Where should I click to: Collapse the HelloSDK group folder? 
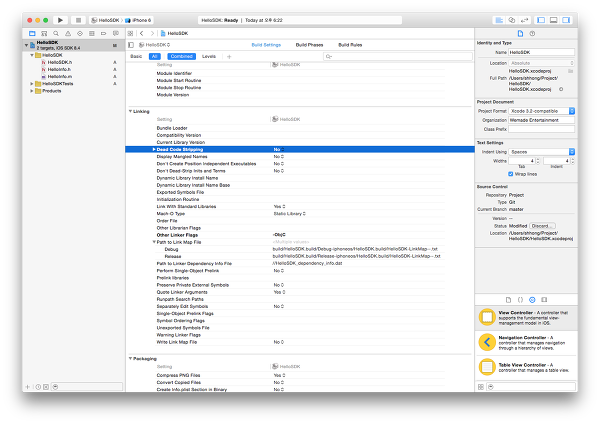point(32,55)
